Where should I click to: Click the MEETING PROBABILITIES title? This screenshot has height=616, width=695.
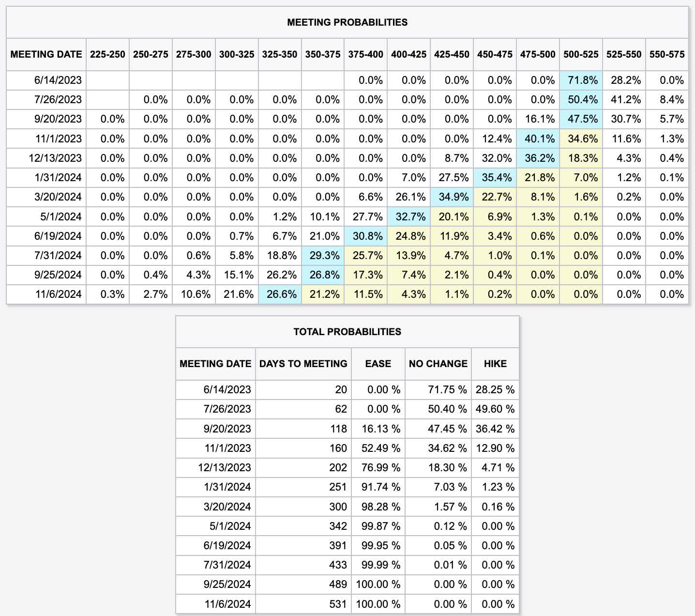pyautogui.click(x=347, y=22)
